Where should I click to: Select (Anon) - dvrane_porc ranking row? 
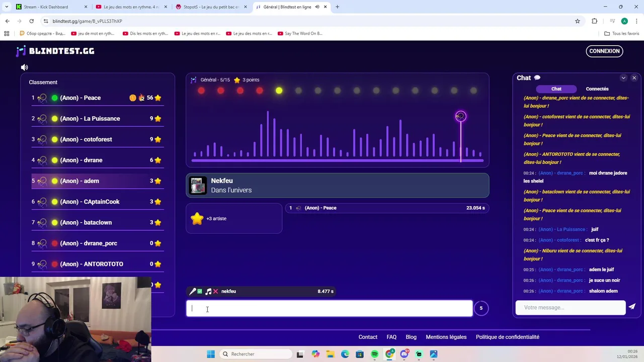[97, 243]
